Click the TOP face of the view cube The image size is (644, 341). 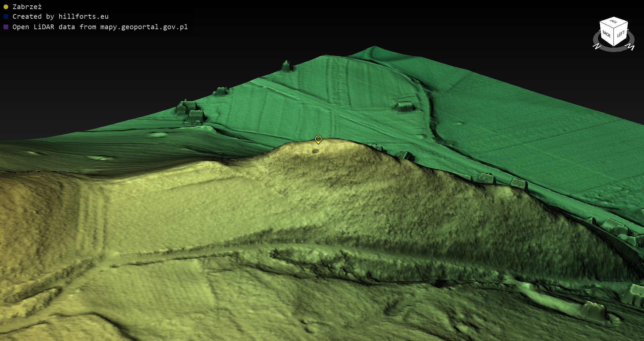613,22
